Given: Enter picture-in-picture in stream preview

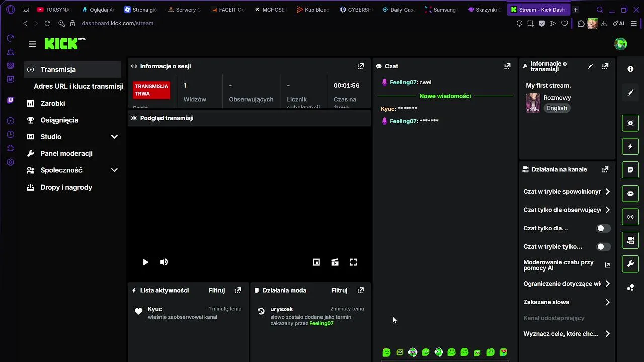Looking at the screenshot, I should pyautogui.click(x=316, y=262).
